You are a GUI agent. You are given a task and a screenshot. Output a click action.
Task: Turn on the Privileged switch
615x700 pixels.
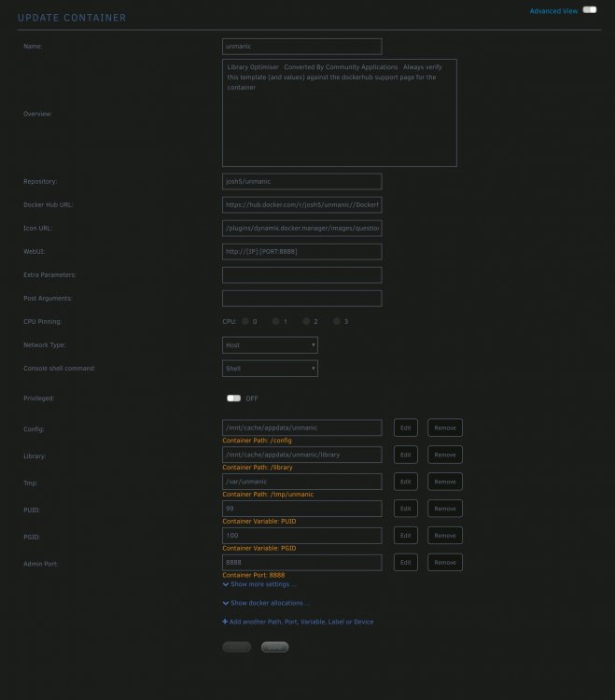pos(233,399)
